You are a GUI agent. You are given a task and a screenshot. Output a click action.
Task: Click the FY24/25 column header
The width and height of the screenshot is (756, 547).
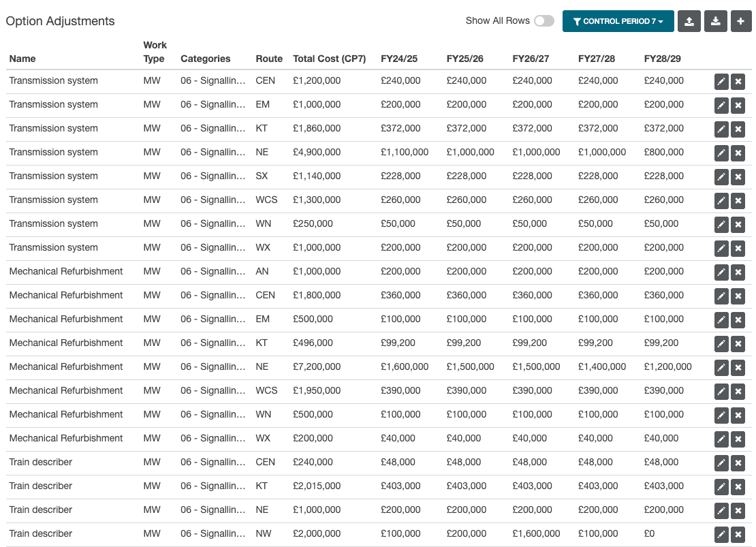pos(399,59)
